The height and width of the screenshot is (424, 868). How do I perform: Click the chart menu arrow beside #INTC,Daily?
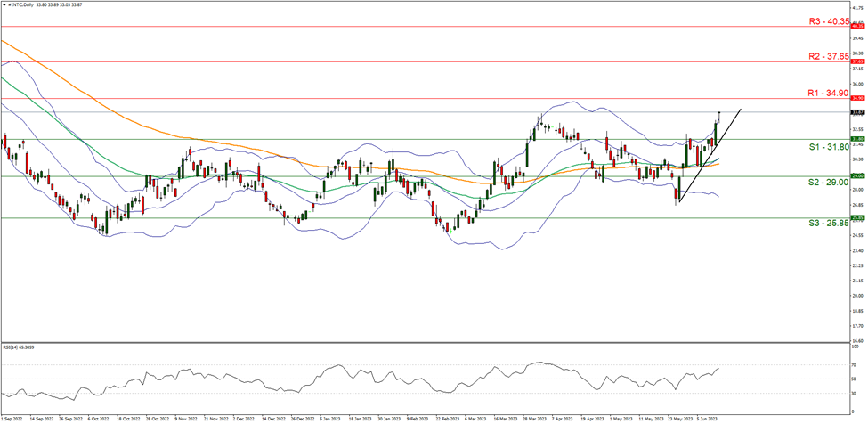click(x=4, y=4)
